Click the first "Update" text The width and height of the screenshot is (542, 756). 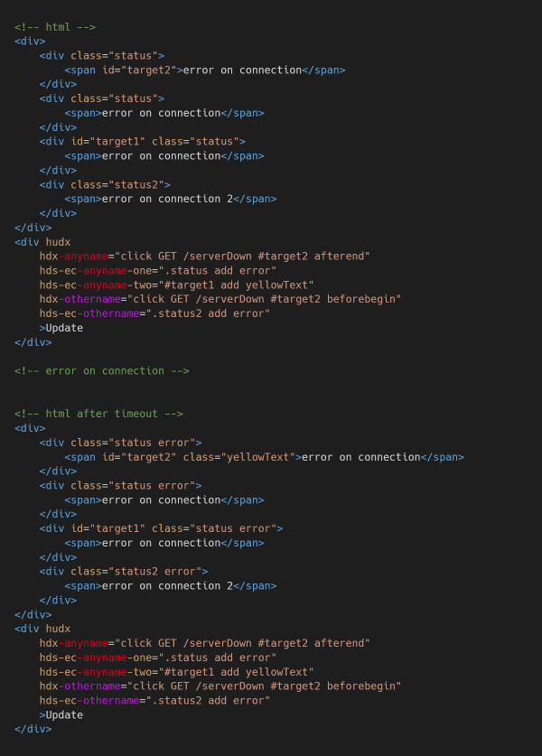[x=64, y=328]
